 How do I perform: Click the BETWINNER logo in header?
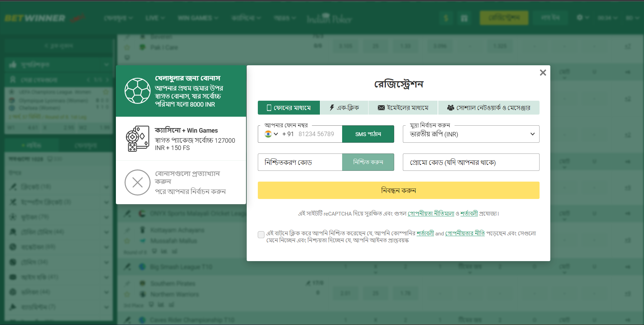click(x=35, y=18)
